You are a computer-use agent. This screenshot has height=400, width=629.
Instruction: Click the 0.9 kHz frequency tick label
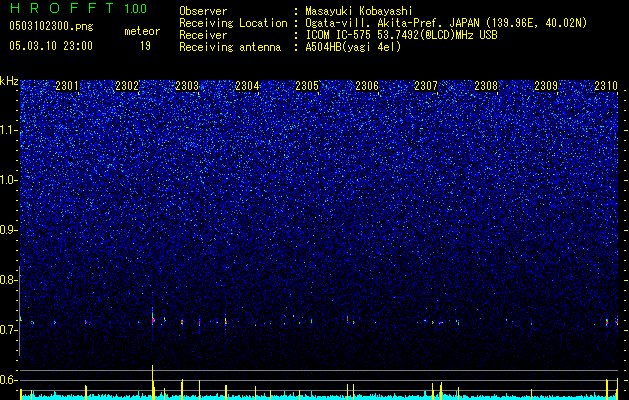[x=9, y=230]
